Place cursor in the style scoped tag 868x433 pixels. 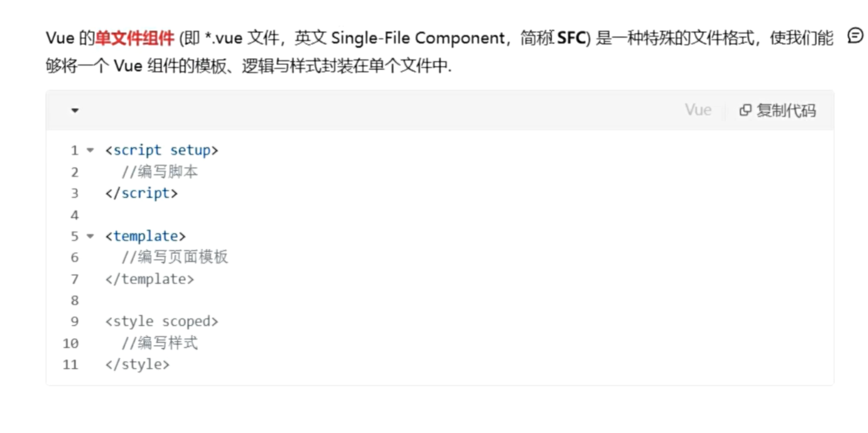coord(162,322)
